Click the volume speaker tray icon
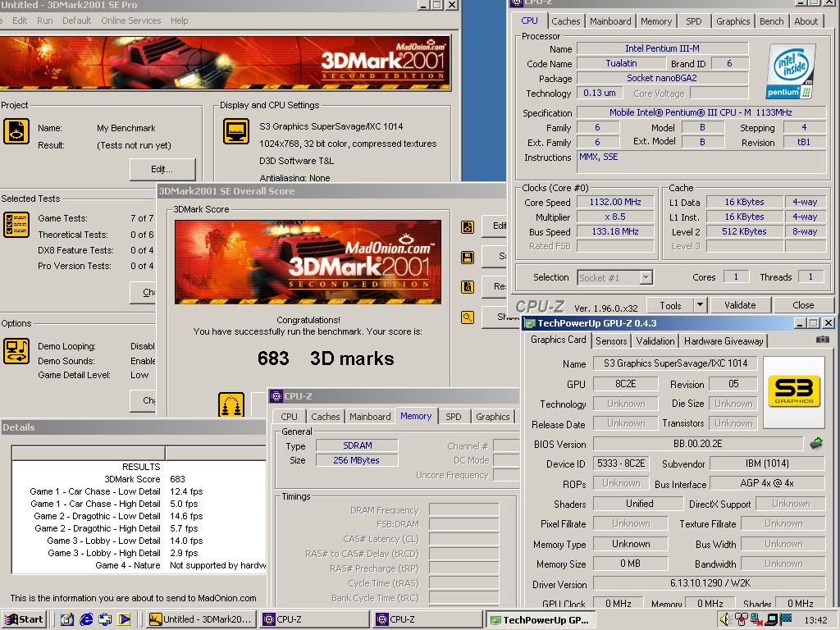The height and width of the screenshot is (630, 840). (x=725, y=620)
